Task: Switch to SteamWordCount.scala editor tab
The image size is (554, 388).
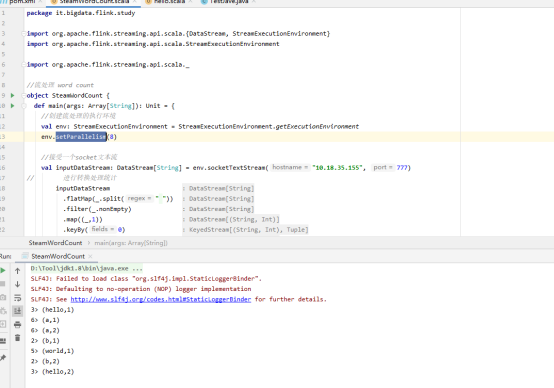Action: 94,2
